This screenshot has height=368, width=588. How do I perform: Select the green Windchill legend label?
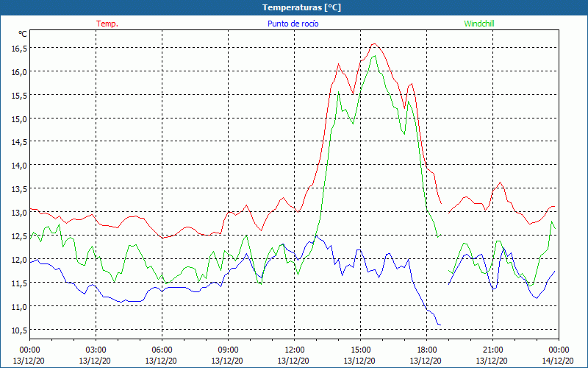coord(479,24)
